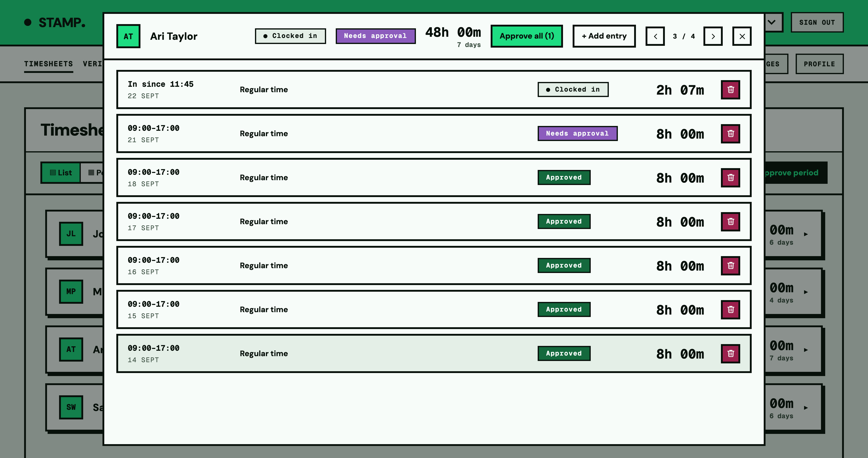Viewport: 868px width, 458px height.
Task: Switch to List view
Action: [61, 173]
